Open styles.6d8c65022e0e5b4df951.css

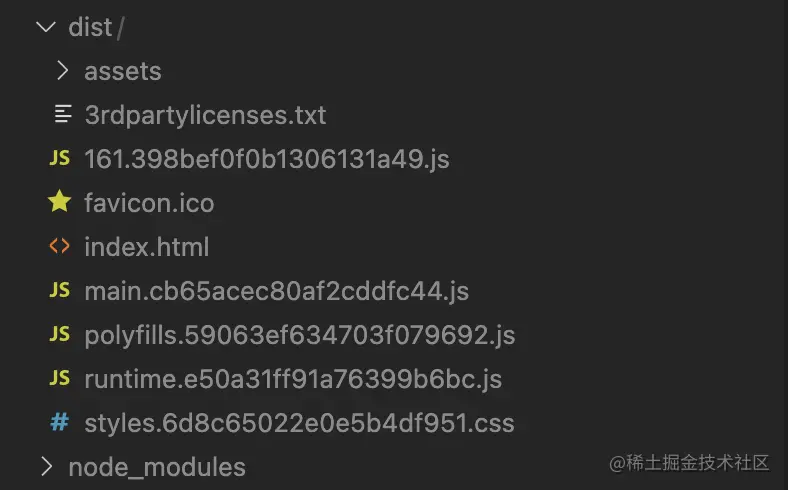tap(299, 423)
